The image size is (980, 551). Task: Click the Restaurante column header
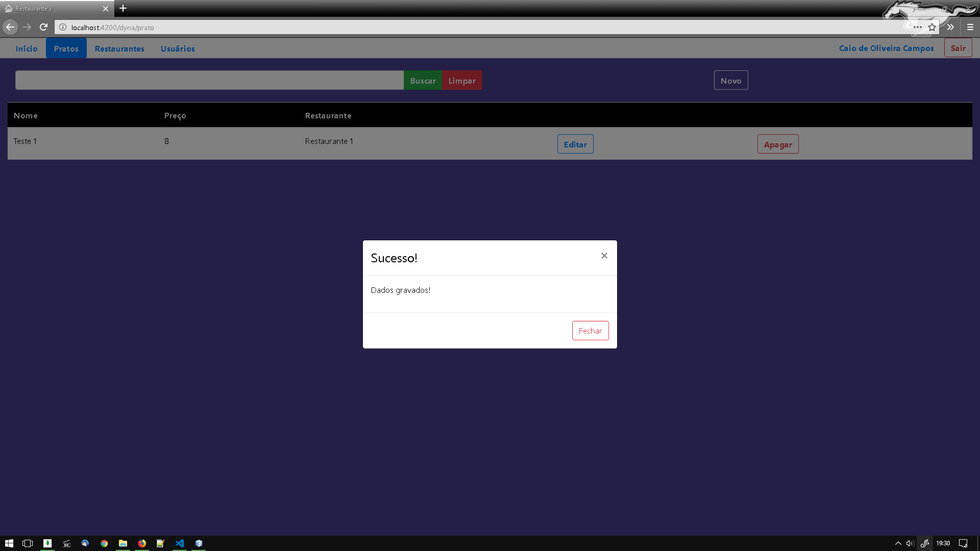(328, 115)
